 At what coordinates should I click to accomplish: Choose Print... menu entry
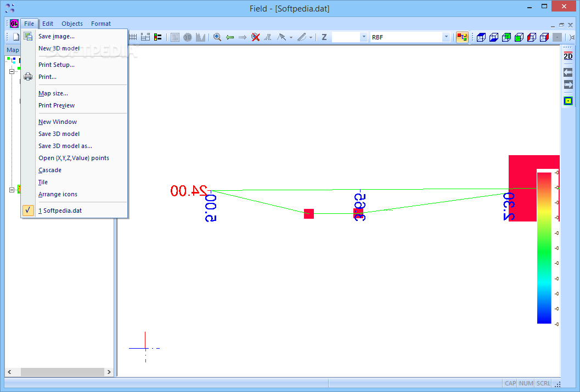click(74, 77)
